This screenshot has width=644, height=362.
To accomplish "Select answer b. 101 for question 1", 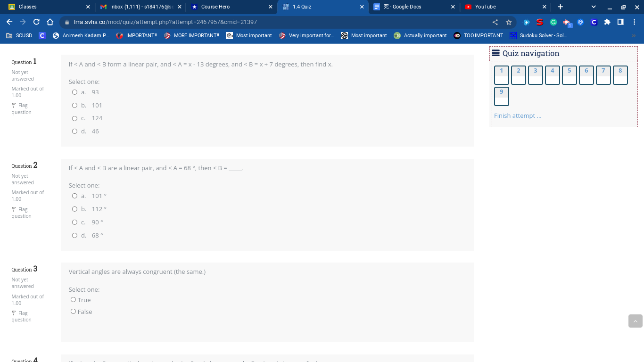I will pos(74,106).
